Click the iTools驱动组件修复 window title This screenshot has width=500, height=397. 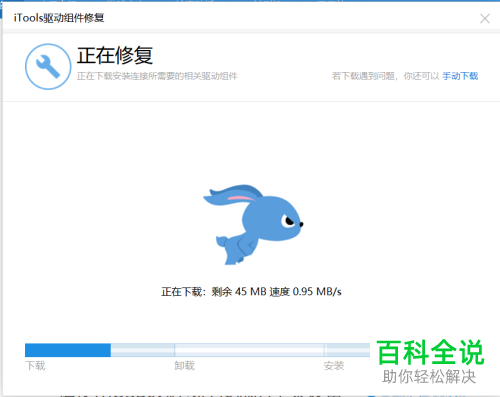click(59, 18)
